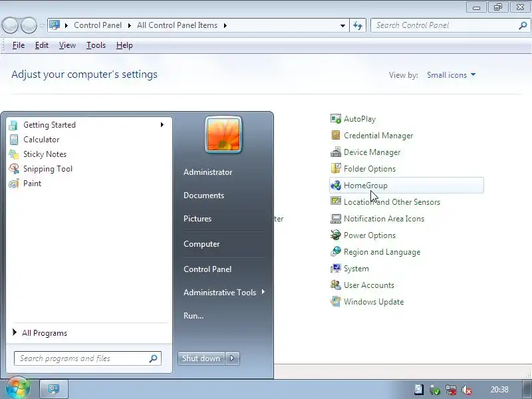This screenshot has height=399, width=532.
Task: Click the arrow after All Control Panel Items
Action: pos(225,25)
